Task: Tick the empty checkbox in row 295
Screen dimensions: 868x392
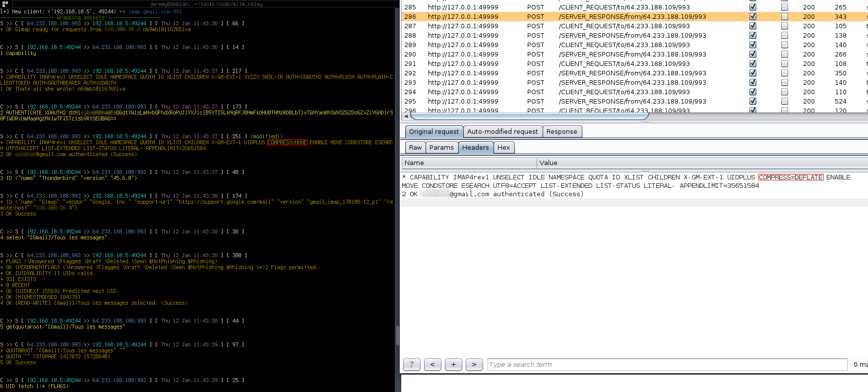Action: click(785, 101)
